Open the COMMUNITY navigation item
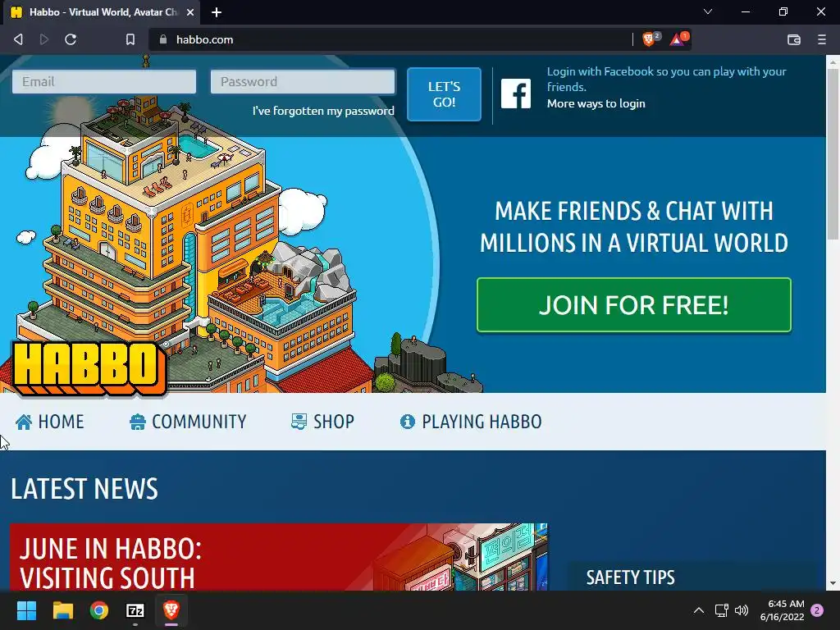The width and height of the screenshot is (840, 630). pyautogui.click(x=188, y=422)
